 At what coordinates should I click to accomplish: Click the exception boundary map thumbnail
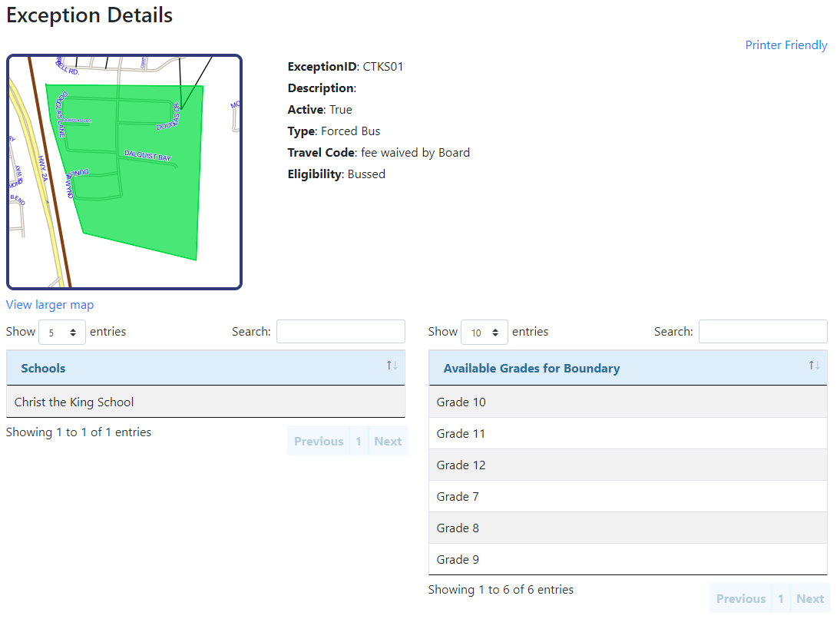[x=124, y=172]
